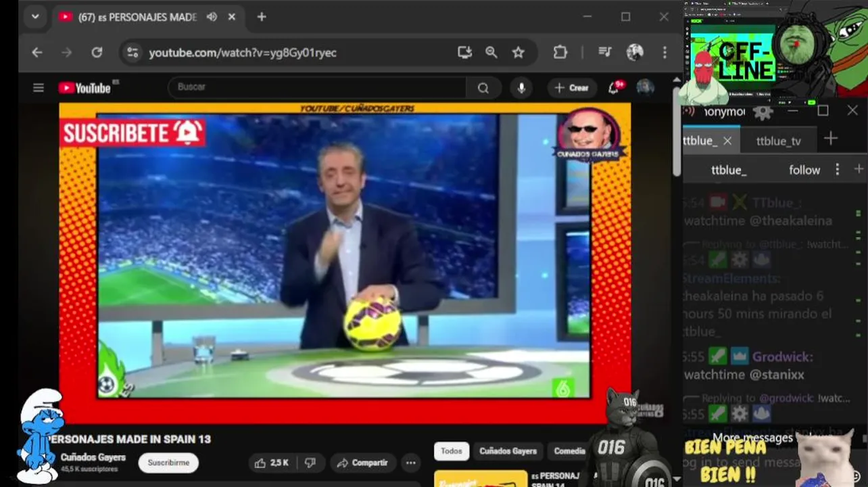The width and height of the screenshot is (868, 487).
Task: Go back using browser back arrow
Action: click(x=37, y=52)
